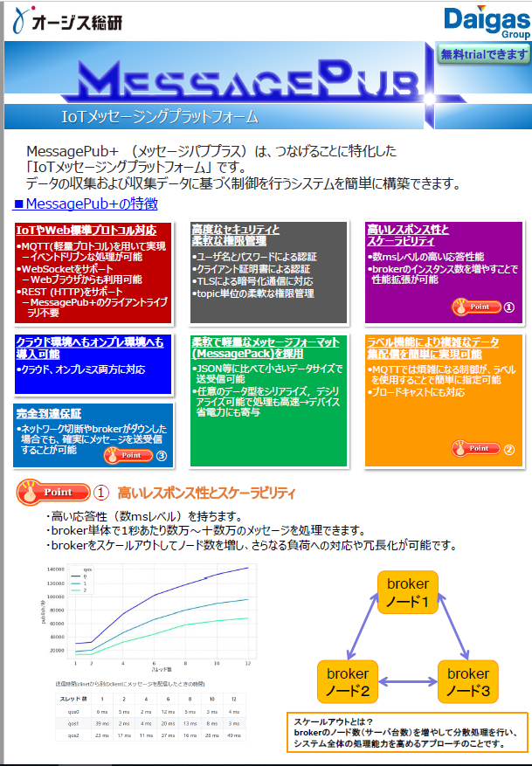Click the 20 ms table cell
The width and height of the screenshot is (532, 766).
pyautogui.click(x=168, y=723)
